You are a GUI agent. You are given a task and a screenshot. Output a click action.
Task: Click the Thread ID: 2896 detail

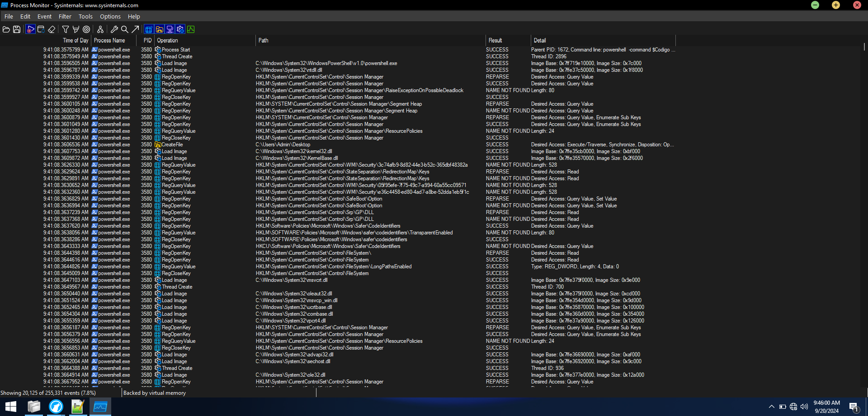[548, 56]
